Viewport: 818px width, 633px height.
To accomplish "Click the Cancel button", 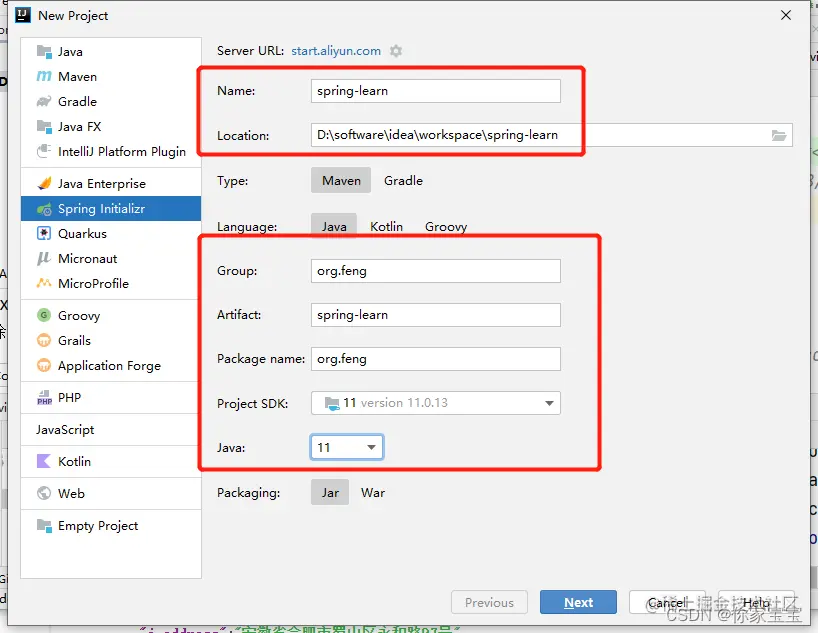I will (667, 602).
